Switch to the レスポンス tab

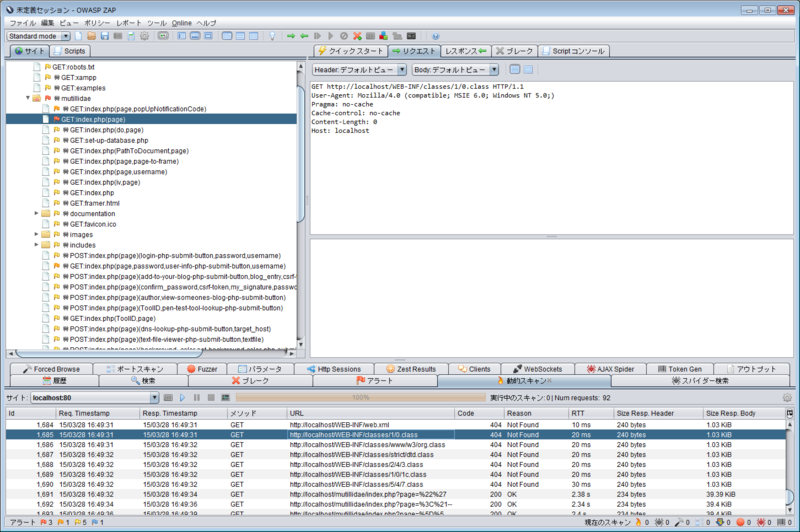(x=466, y=51)
